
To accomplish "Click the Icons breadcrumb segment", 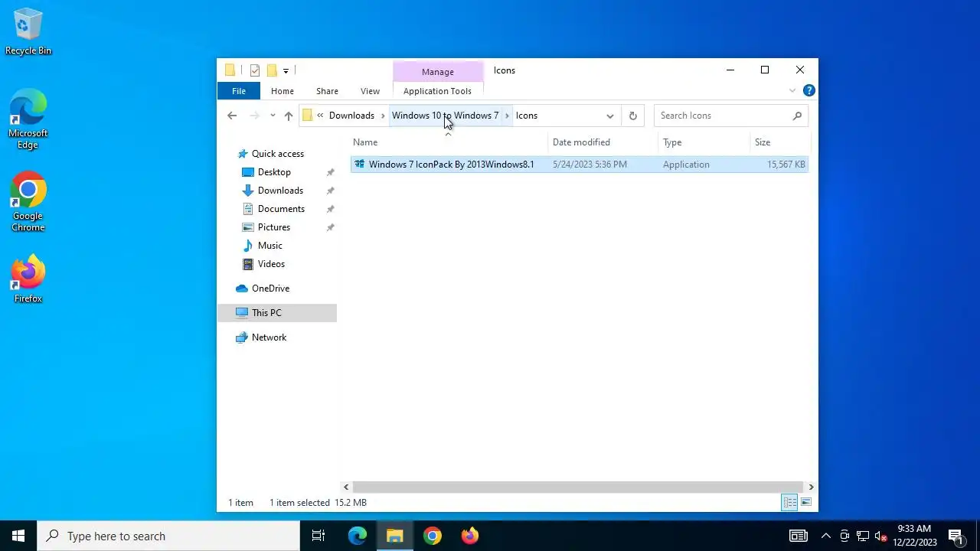I will tap(527, 116).
